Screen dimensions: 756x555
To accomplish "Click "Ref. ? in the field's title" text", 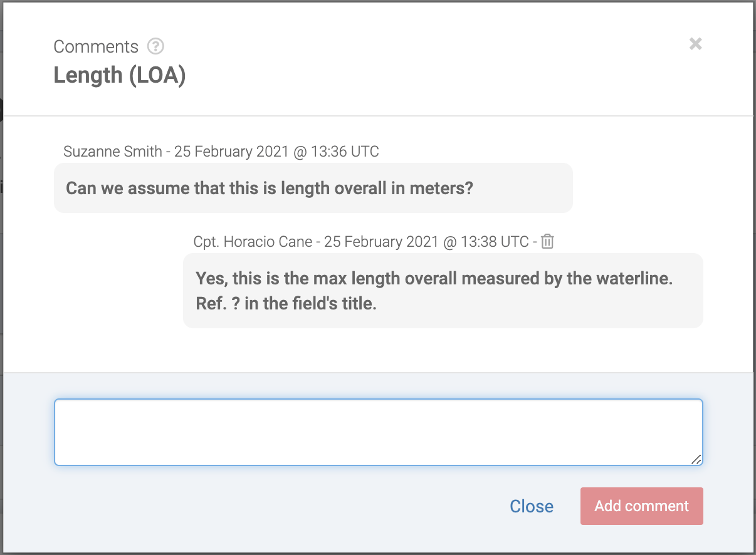I will [286, 305].
